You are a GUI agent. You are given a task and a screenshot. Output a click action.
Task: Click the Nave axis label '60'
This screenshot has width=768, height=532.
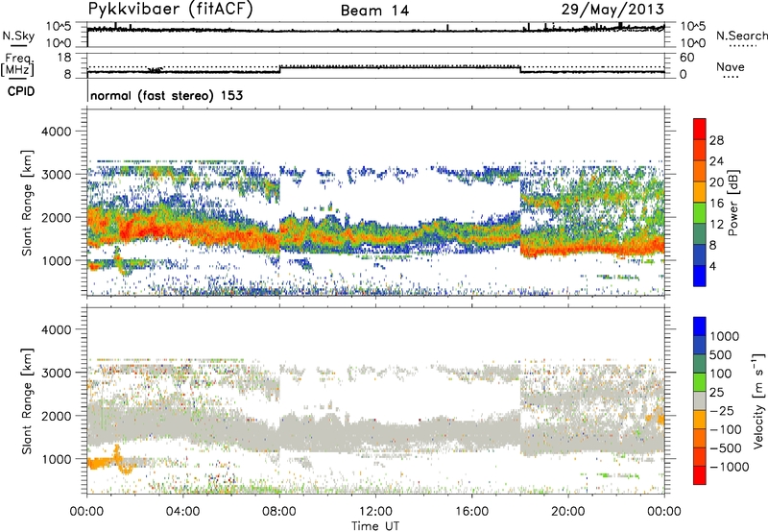686,58
